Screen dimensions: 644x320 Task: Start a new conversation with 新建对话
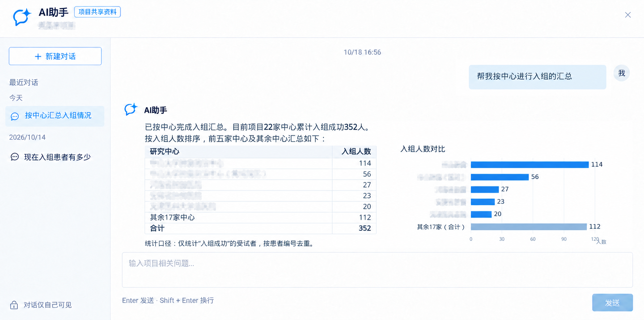(x=55, y=56)
